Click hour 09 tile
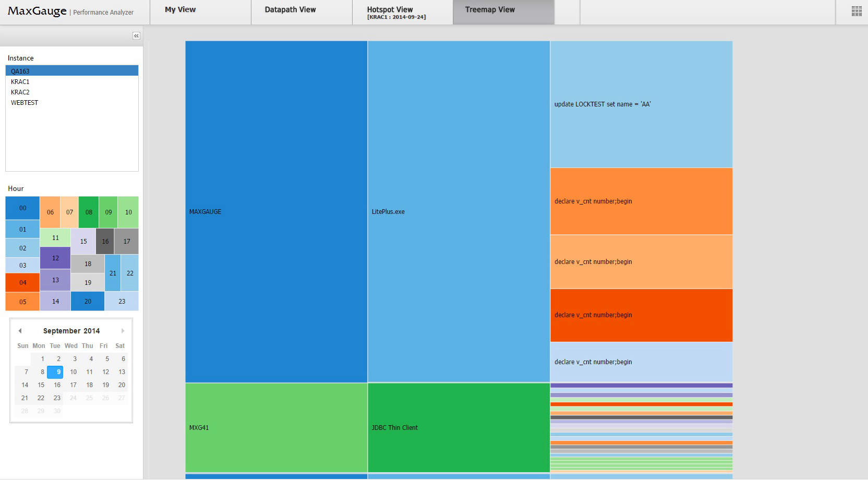Viewport: 868px width, 480px height. coord(108,212)
